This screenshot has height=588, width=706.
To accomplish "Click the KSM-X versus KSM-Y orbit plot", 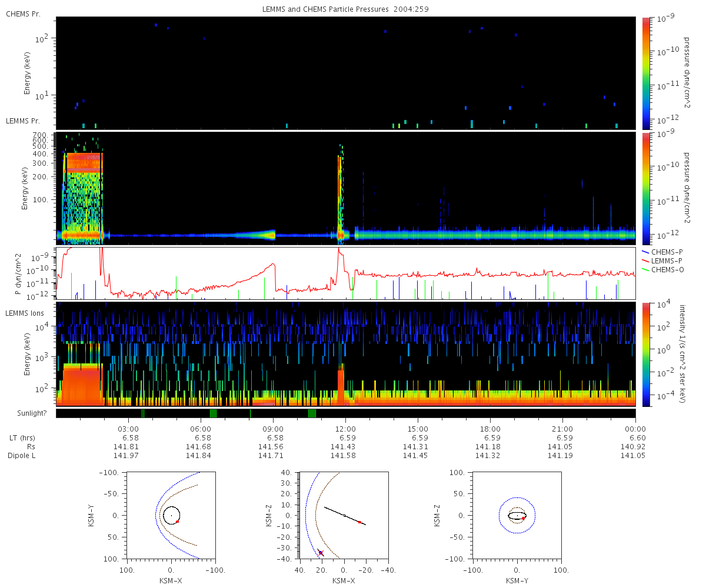I will pyautogui.click(x=171, y=515).
